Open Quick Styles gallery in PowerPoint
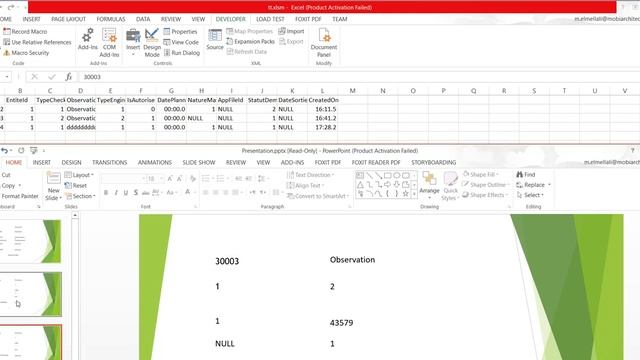This screenshot has width=640, height=360. [450, 186]
